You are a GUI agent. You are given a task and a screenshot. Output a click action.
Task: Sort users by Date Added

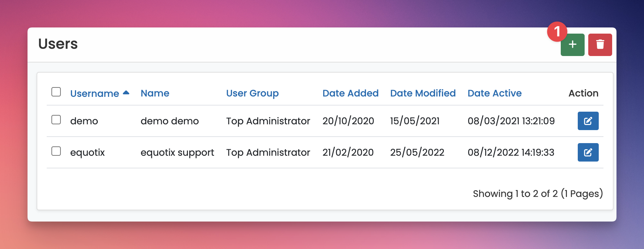(350, 93)
